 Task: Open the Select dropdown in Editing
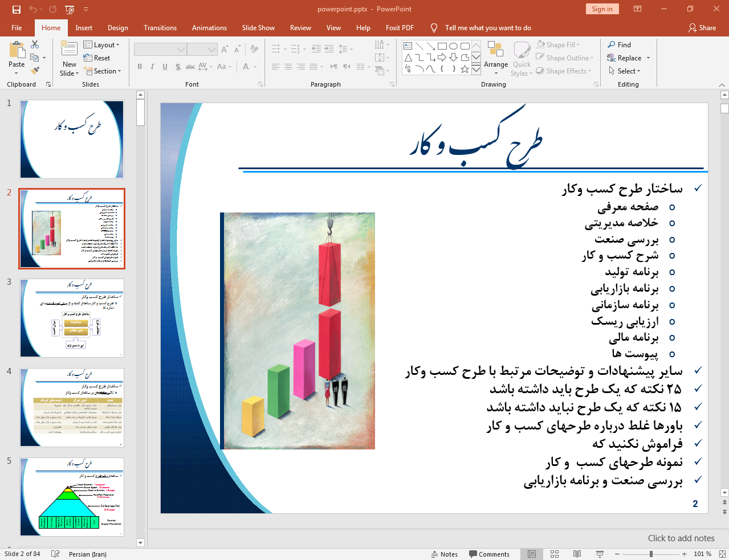[625, 71]
